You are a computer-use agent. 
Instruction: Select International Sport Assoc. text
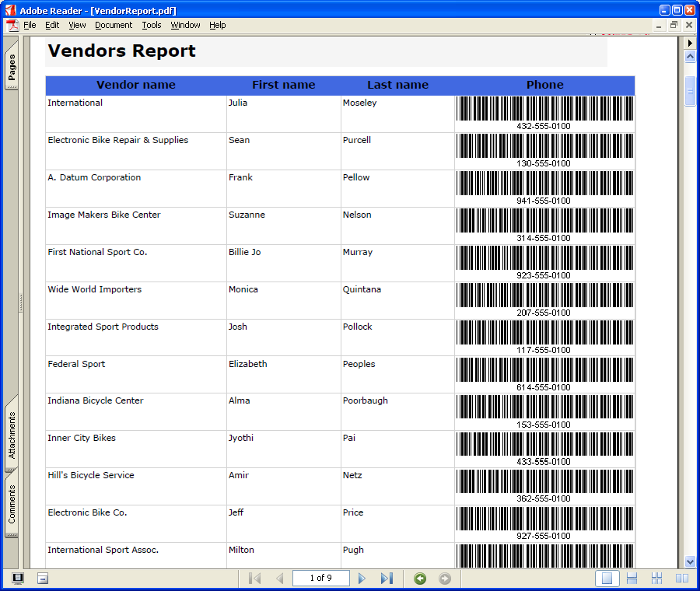103,550
